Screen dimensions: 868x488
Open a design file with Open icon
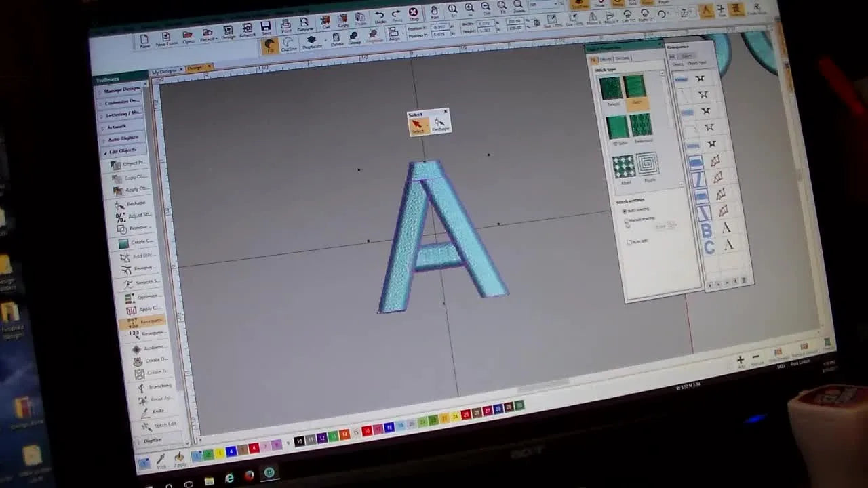[188, 36]
